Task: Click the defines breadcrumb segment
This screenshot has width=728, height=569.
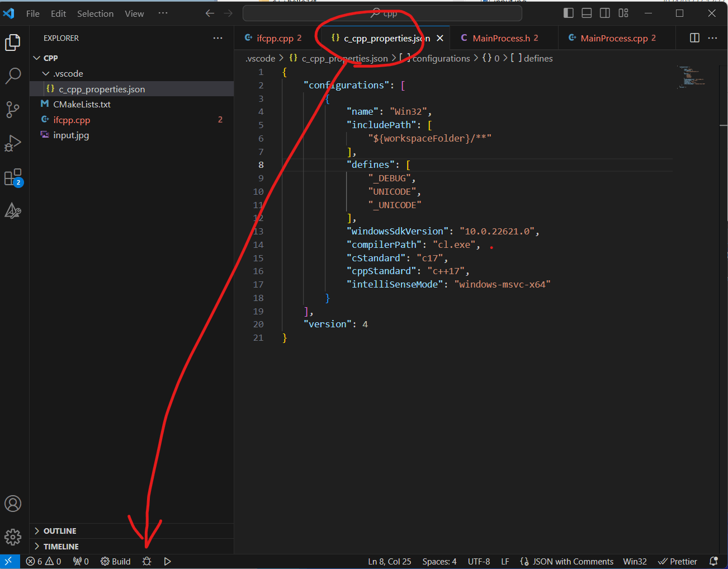Action: [x=532, y=58]
